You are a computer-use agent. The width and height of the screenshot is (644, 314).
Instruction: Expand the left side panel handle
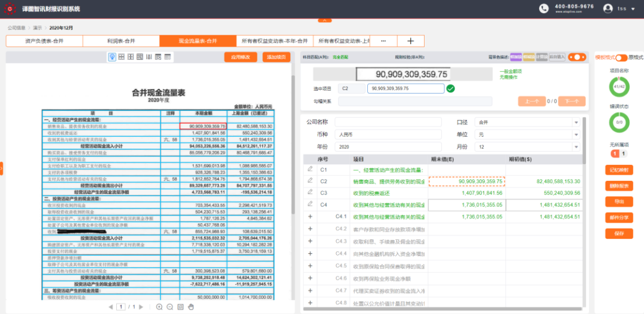tap(1, 168)
